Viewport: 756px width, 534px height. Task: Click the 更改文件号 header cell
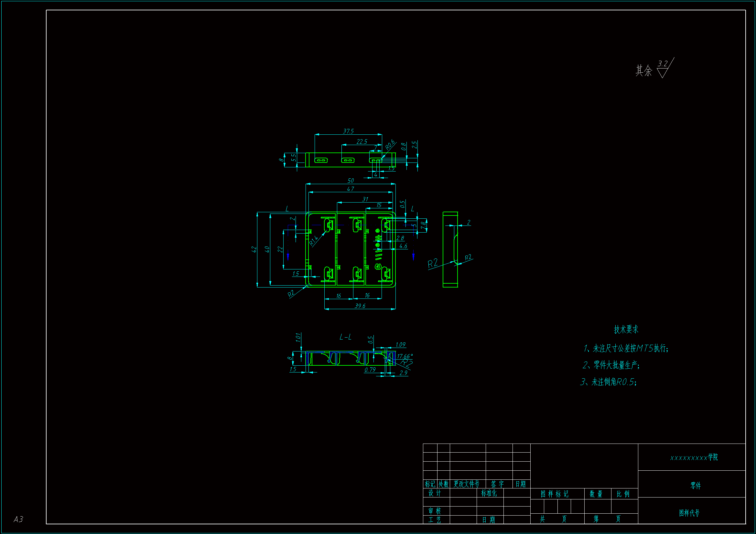467,484
